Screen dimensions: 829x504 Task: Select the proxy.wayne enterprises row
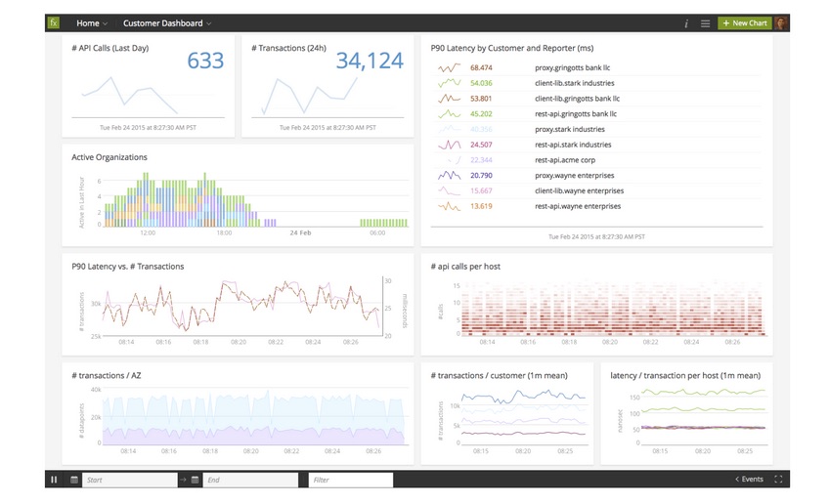(596, 175)
